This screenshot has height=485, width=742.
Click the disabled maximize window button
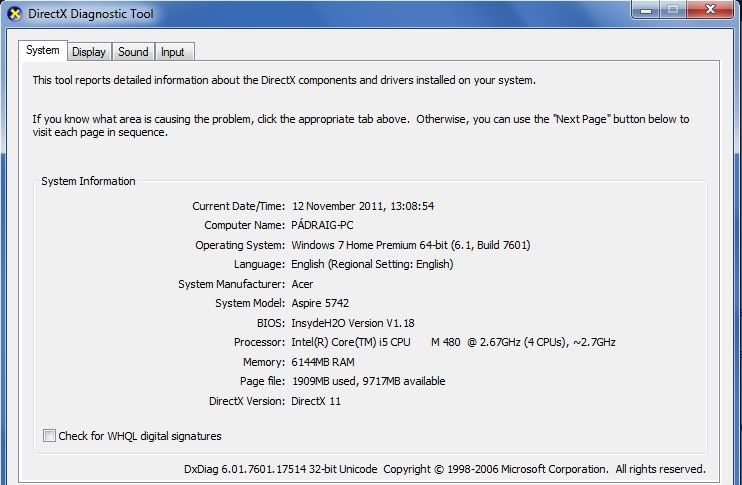click(673, 9)
